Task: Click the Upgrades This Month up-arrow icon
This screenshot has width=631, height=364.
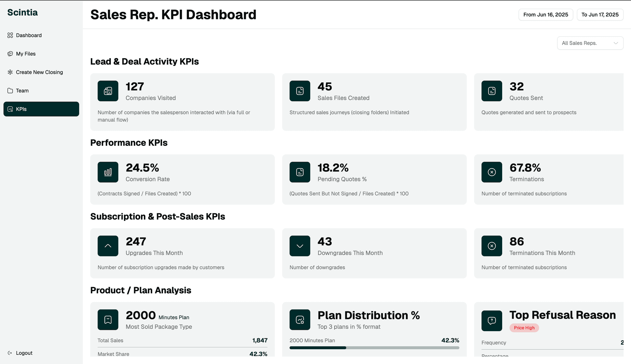Action: pos(108,246)
